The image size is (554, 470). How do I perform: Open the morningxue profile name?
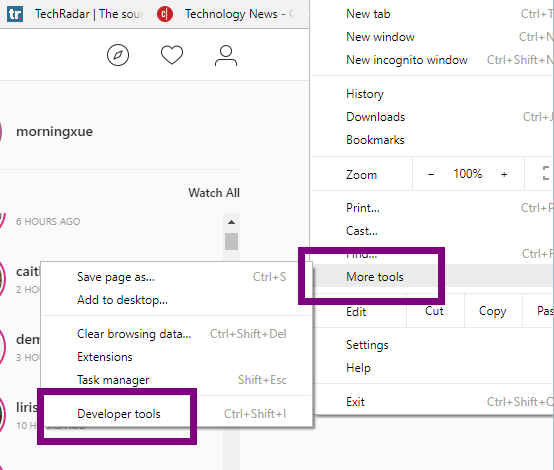(54, 131)
